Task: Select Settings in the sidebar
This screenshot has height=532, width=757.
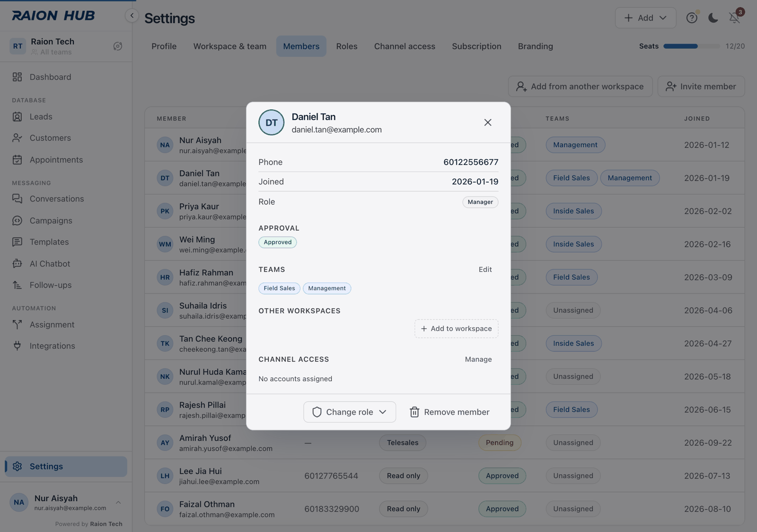Action: click(x=66, y=467)
